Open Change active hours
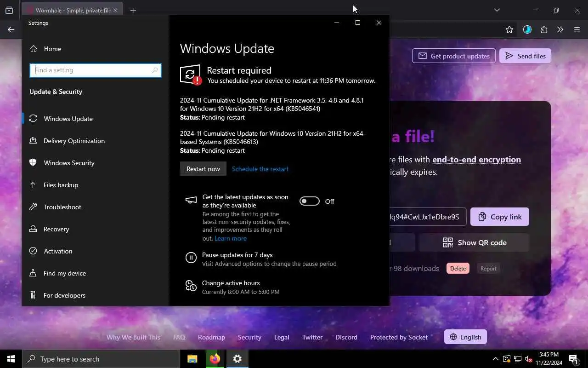 [x=231, y=283]
